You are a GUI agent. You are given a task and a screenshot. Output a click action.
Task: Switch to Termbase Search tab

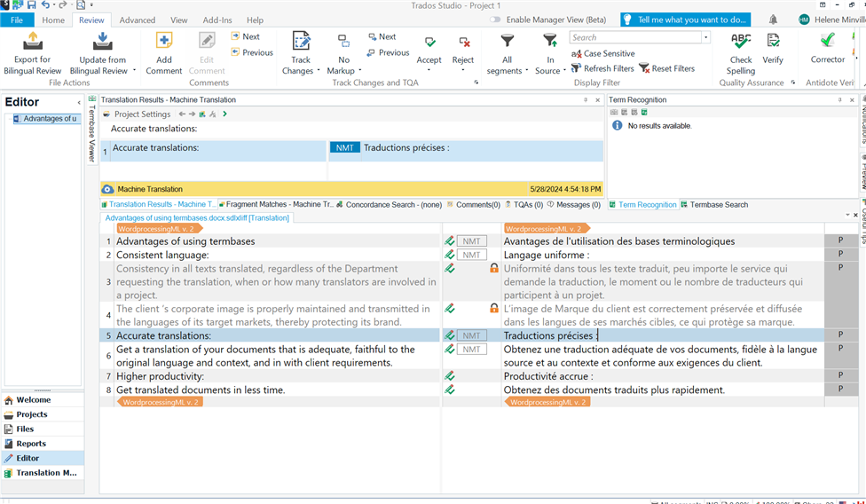tap(714, 204)
